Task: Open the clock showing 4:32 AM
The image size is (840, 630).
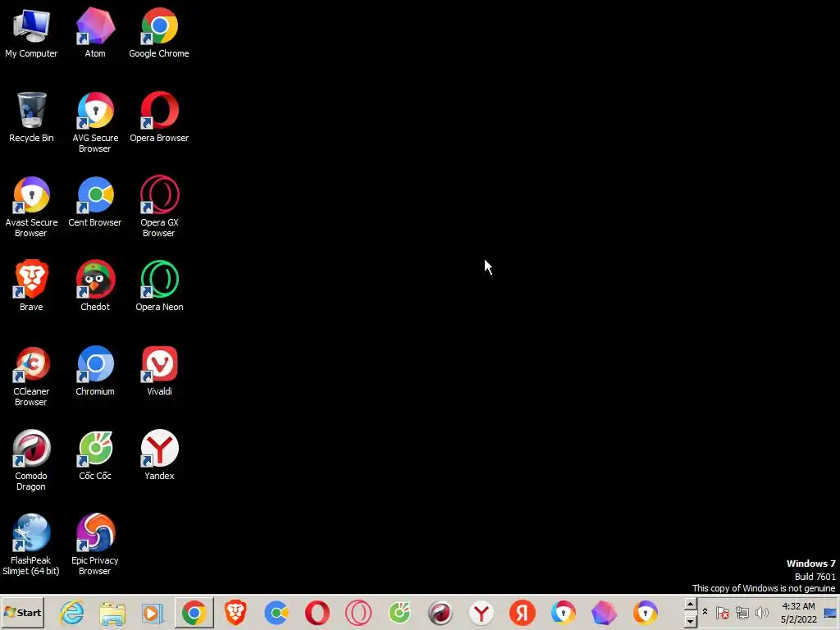Action: click(798, 612)
